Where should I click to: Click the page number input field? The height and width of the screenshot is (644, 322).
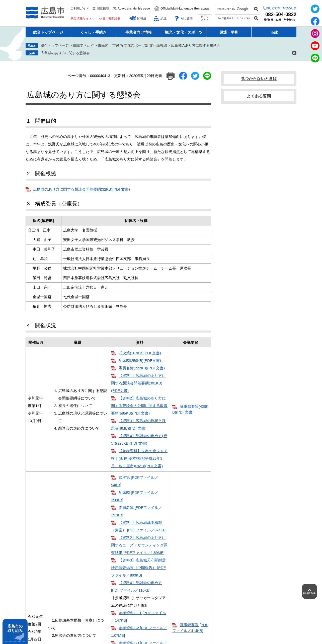pyautogui.click(x=234, y=18)
